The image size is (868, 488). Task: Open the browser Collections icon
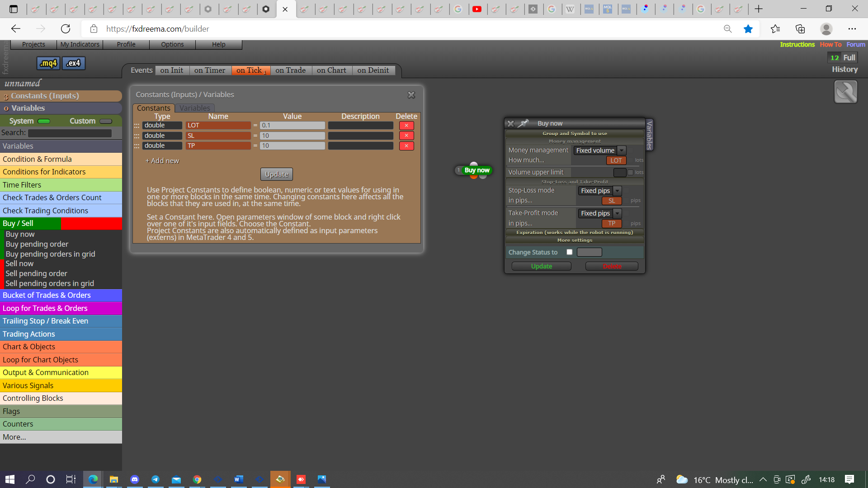click(x=800, y=29)
